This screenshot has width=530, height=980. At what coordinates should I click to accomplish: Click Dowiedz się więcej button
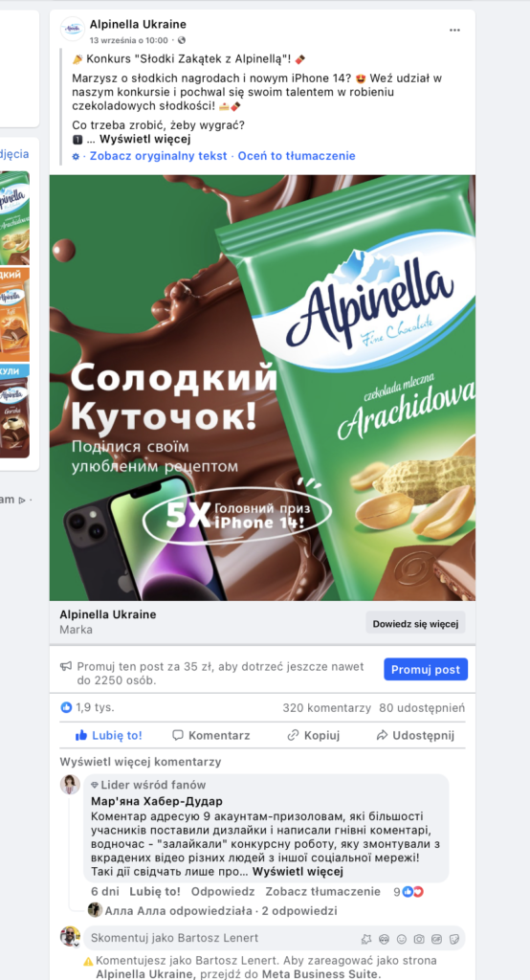point(415,623)
